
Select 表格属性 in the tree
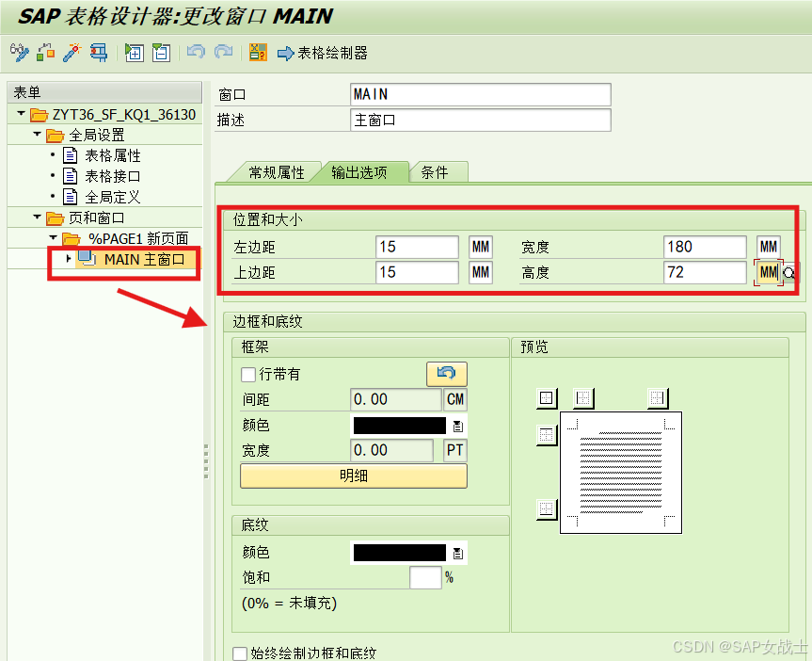tap(112, 155)
